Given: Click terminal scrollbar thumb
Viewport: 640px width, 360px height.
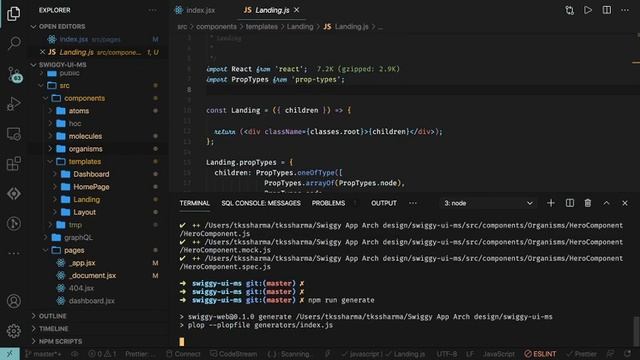Looking at the screenshot, I should coord(636,330).
